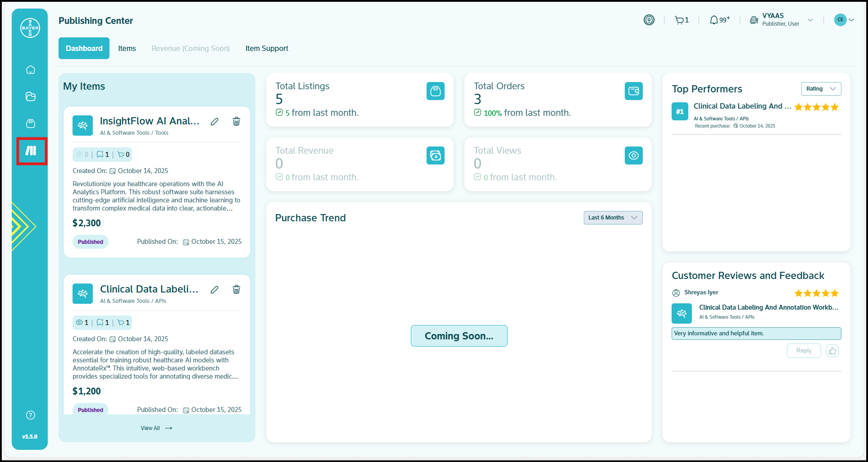This screenshot has height=462, width=868.
Task: Click the View All link
Action: (x=156, y=428)
